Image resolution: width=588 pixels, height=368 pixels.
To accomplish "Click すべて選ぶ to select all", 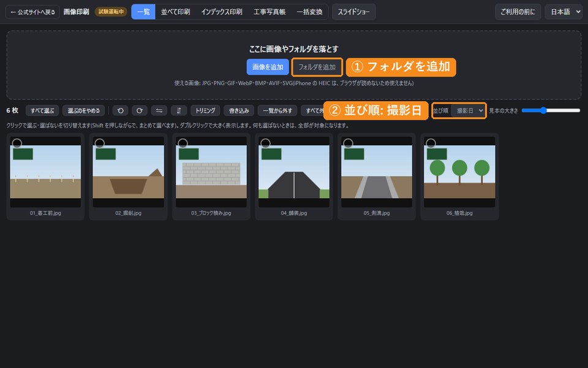I will click(x=42, y=110).
